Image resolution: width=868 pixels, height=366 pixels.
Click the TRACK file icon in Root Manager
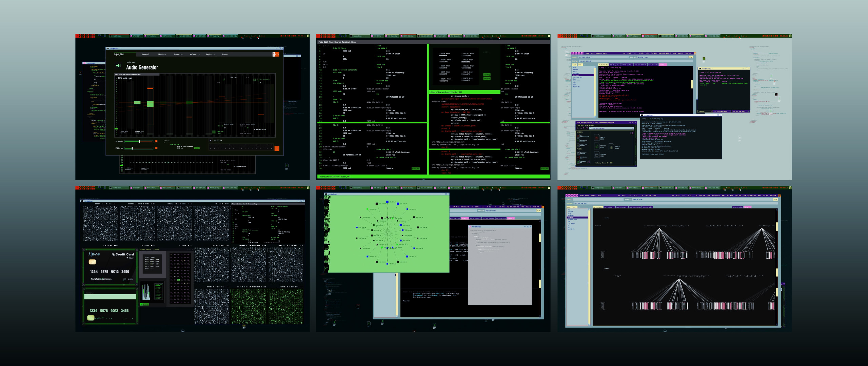(x=597, y=138)
